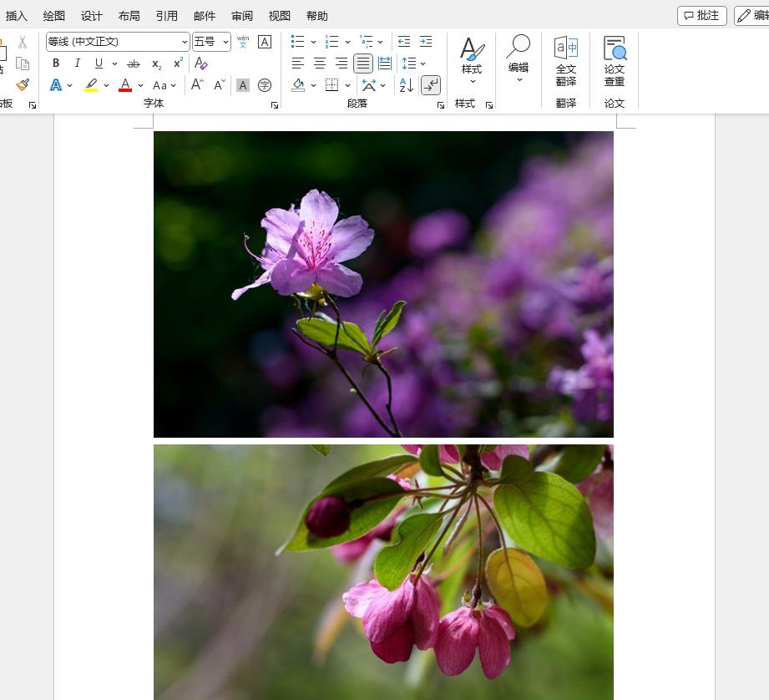Expand the 样式 styles gallery
769x700 pixels.
tap(472, 60)
